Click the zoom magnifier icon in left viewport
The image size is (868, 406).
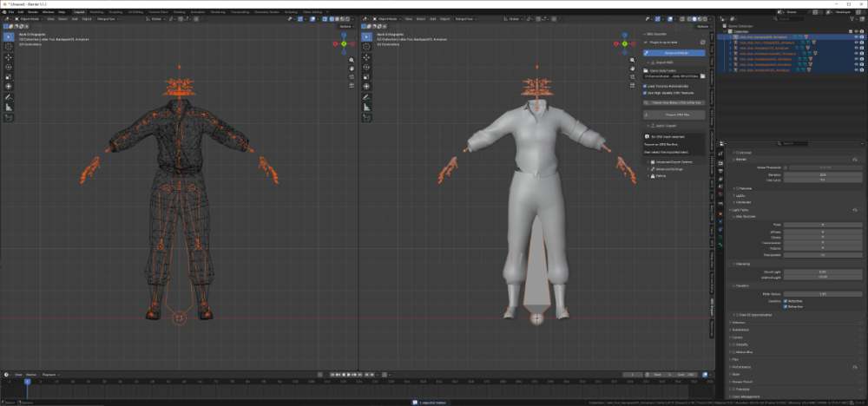pos(352,60)
